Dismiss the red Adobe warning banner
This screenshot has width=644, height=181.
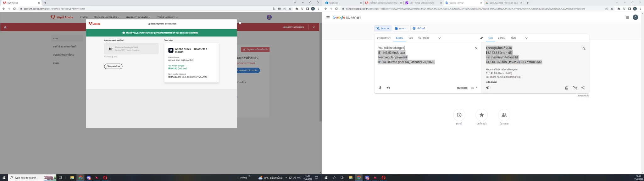click(x=314, y=27)
